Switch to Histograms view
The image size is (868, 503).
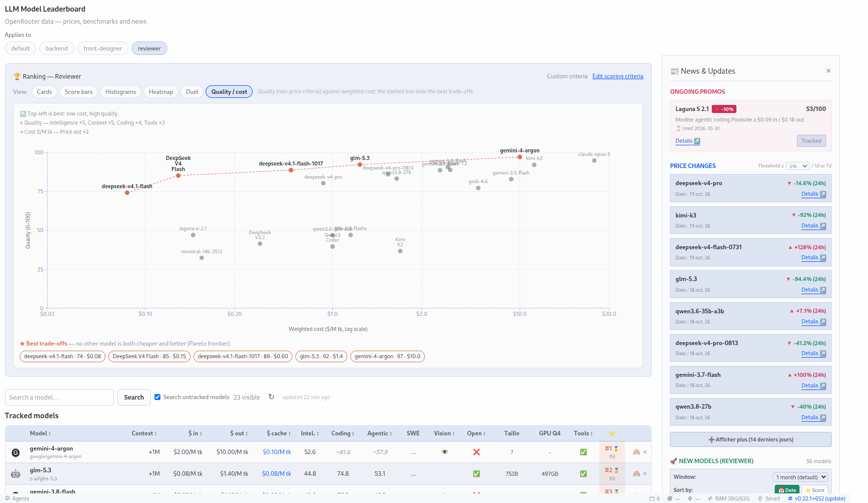point(120,92)
